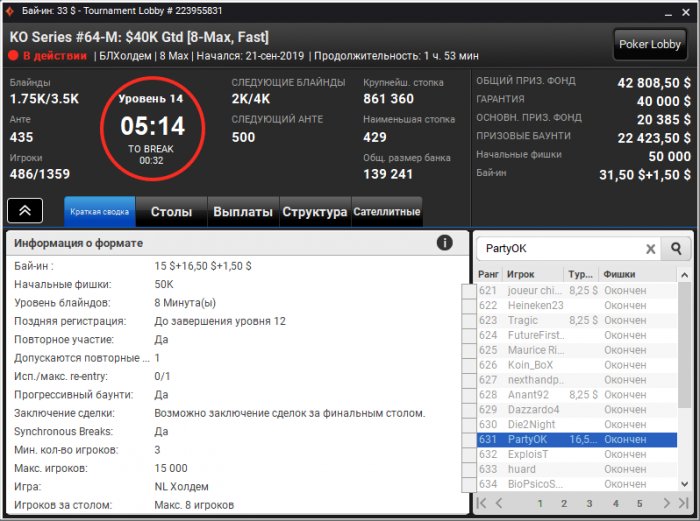Open the Выплаты tab
This screenshot has height=521, width=700.
[243, 212]
